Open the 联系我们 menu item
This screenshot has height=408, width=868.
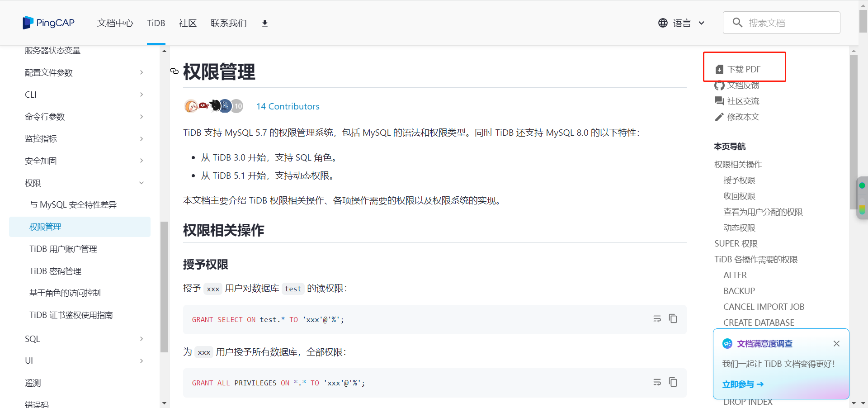click(x=229, y=23)
